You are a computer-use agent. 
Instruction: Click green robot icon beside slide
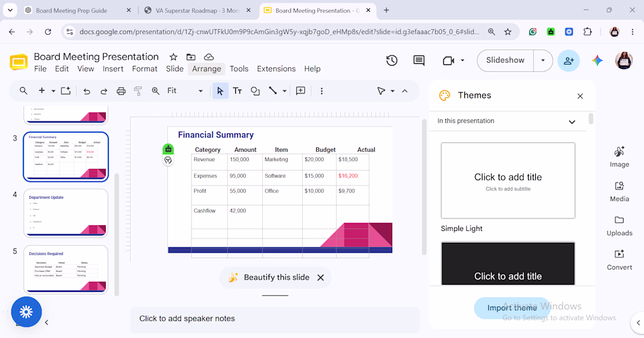coord(168,149)
